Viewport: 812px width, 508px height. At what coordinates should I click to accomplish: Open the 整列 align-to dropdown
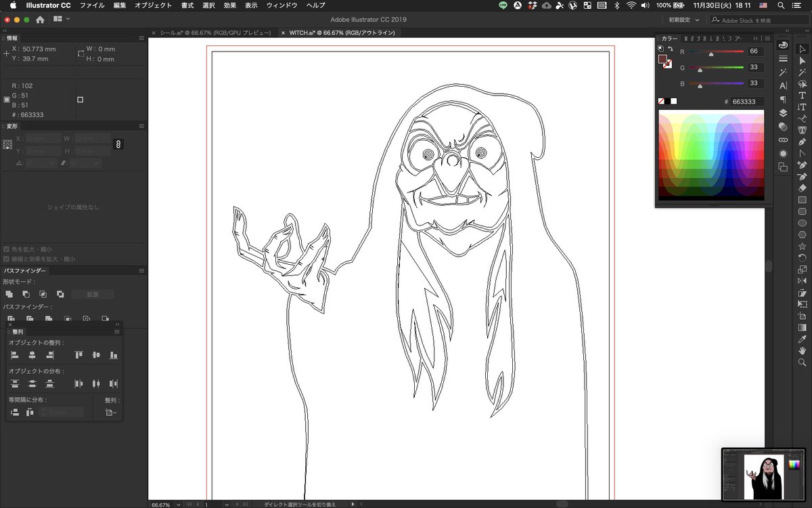coord(111,412)
